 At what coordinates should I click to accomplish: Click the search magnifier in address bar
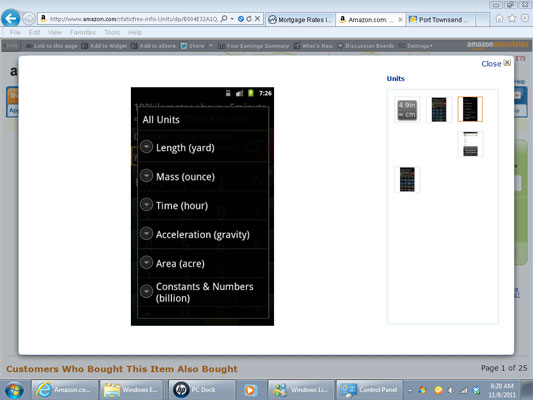(224, 19)
